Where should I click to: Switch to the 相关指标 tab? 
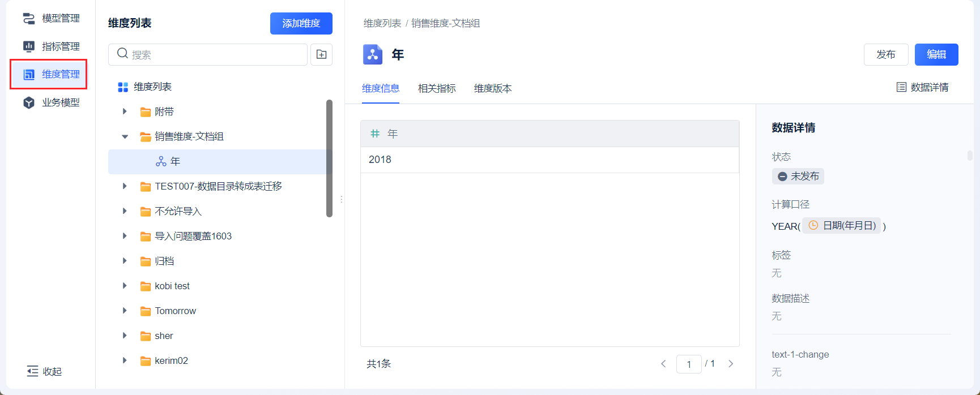click(437, 88)
